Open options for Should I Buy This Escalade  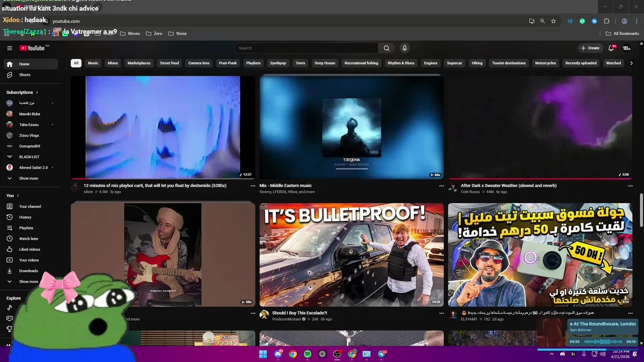(x=442, y=313)
